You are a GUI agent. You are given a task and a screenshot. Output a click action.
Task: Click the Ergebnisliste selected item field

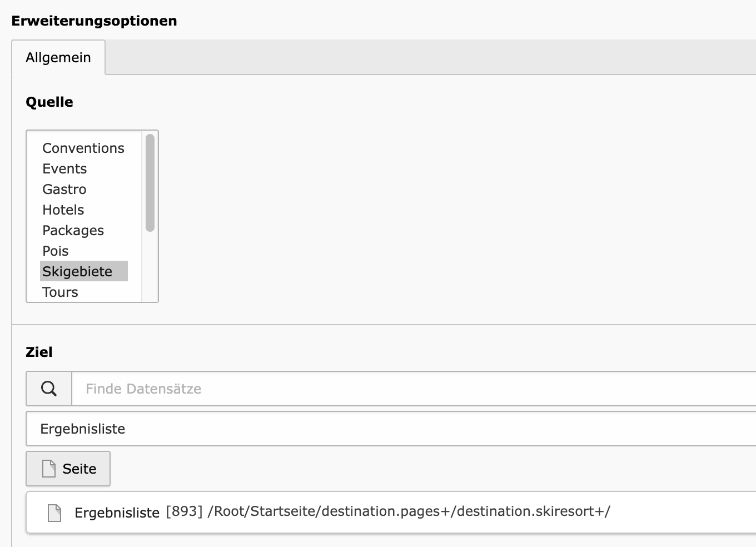click(391, 429)
